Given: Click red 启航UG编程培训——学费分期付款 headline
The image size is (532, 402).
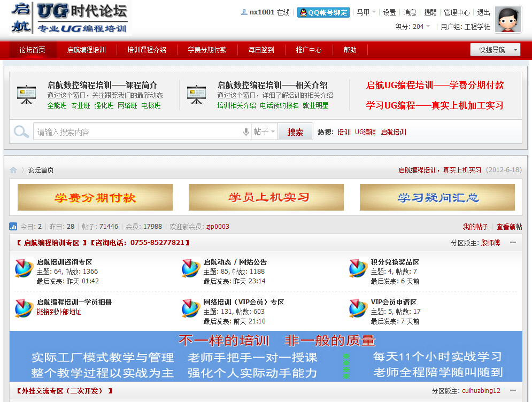Looking at the screenshot, I should (x=435, y=85).
